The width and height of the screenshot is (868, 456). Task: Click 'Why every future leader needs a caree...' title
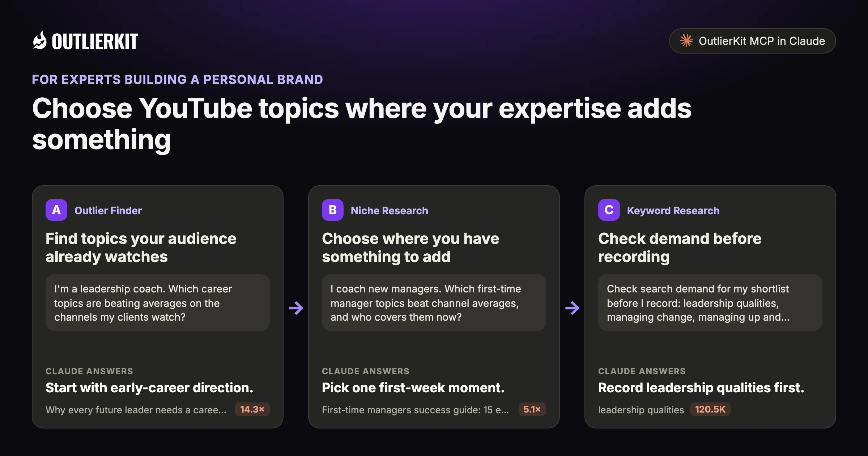pyautogui.click(x=136, y=410)
